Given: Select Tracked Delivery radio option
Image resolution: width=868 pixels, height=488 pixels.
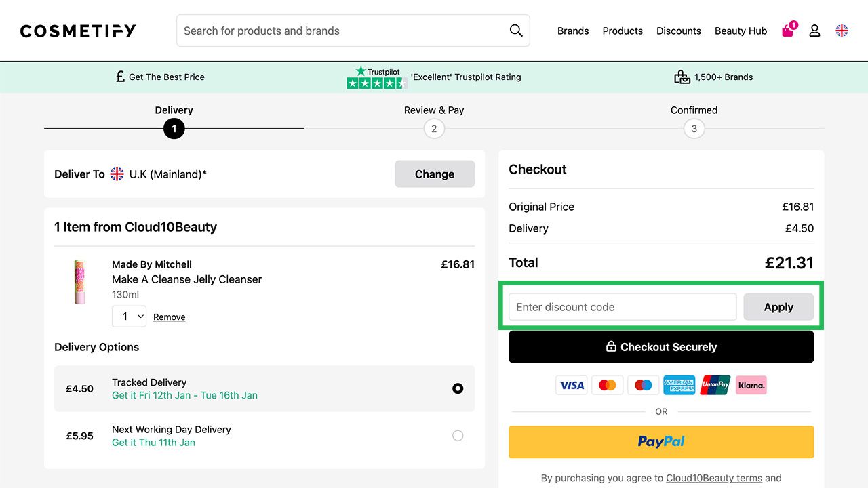Looking at the screenshot, I should click(x=458, y=388).
